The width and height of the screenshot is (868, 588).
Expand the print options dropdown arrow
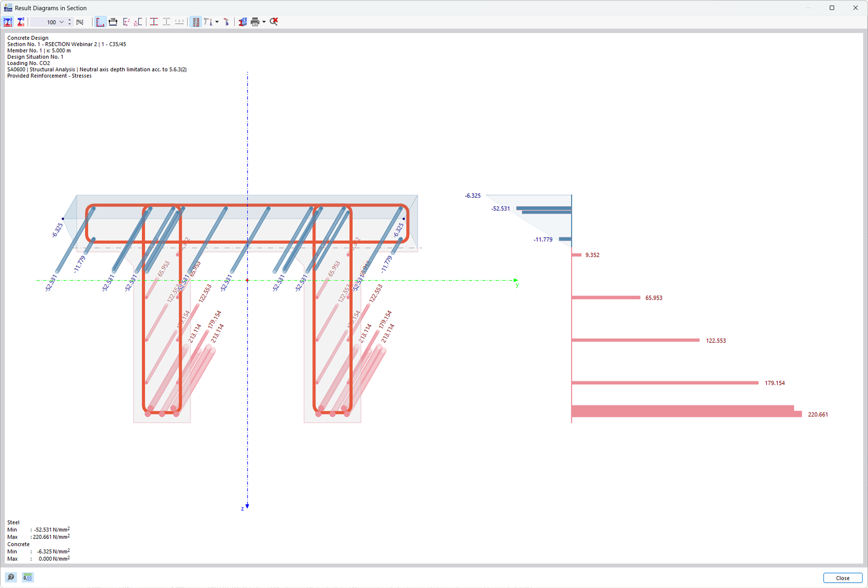[264, 22]
